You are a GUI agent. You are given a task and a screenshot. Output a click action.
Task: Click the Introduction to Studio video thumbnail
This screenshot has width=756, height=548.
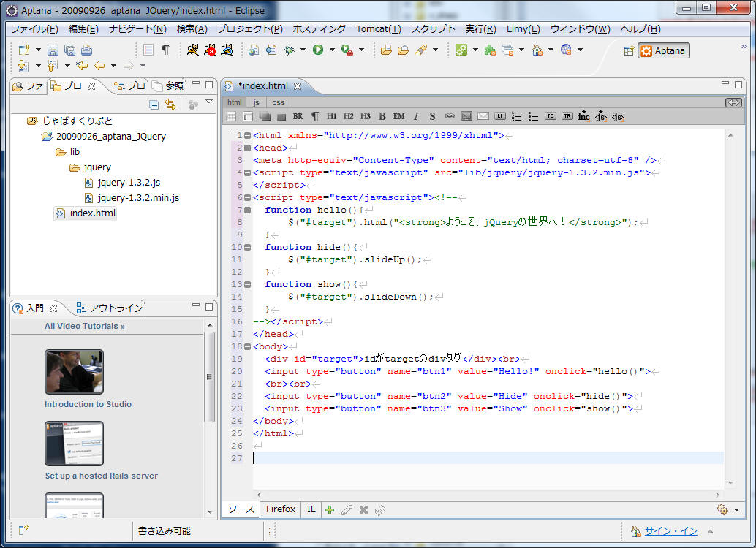pyautogui.click(x=74, y=372)
